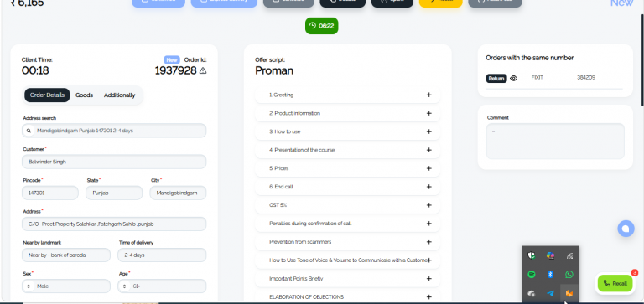Click the Customer field with Balwinder Singh
Image resolution: width=644 pixels, height=304 pixels.
point(114,162)
